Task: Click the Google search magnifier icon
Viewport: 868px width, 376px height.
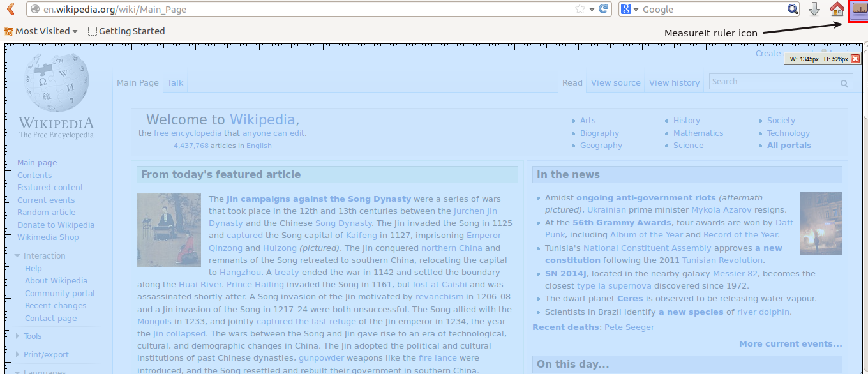Action: (x=793, y=10)
